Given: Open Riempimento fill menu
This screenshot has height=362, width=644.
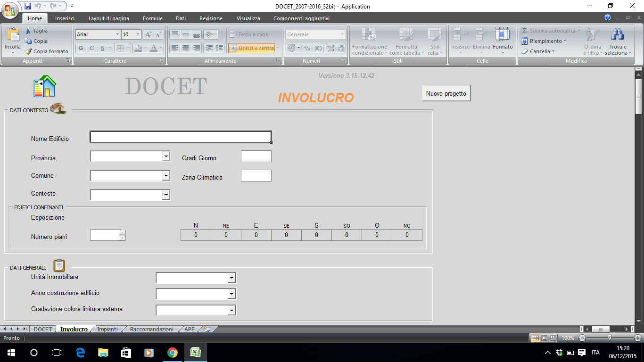Looking at the screenshot, I should coord(544,41).
